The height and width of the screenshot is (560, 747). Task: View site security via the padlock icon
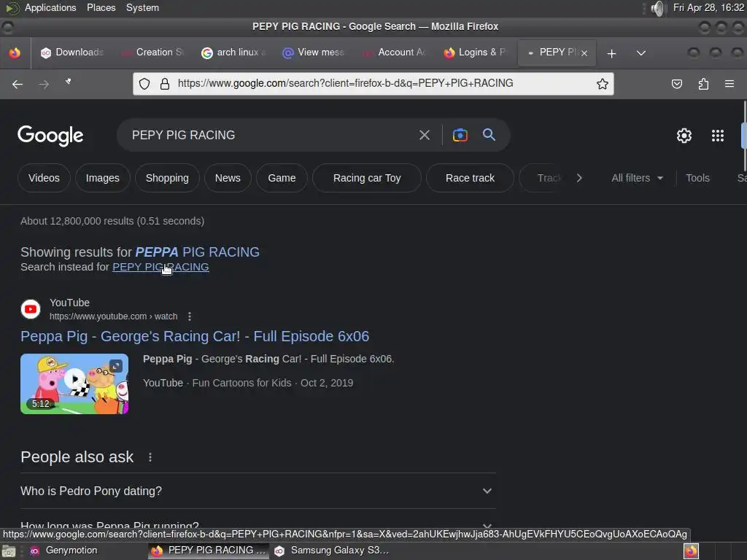point(165,84)
